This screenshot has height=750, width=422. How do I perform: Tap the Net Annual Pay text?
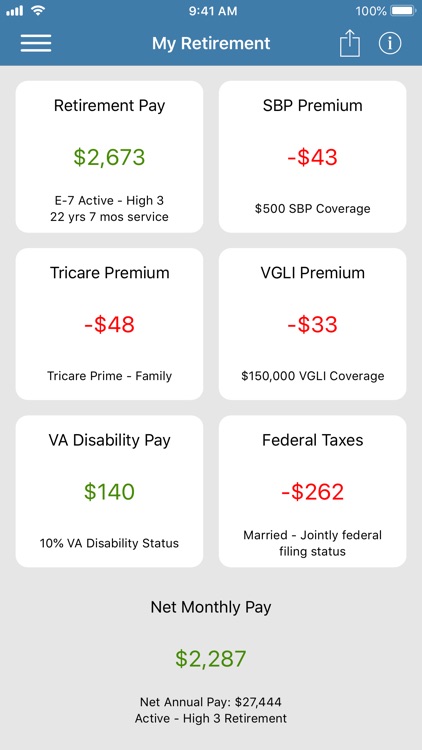coord(211,702)
